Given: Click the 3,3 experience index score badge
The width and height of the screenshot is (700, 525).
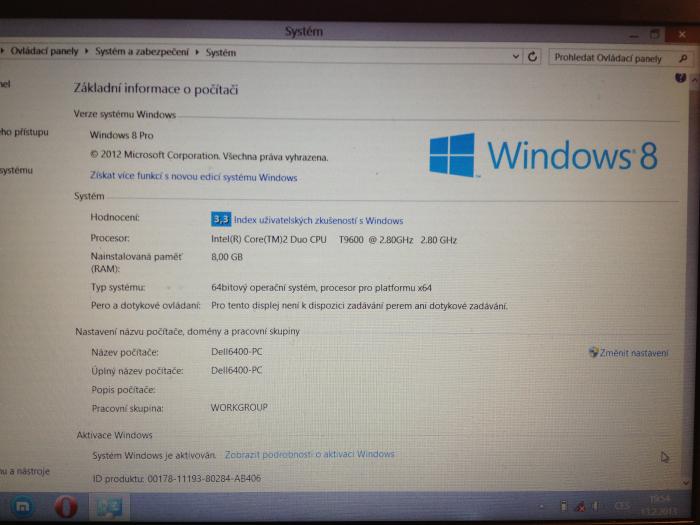Looking at the screenshot, I should [221, 219].
